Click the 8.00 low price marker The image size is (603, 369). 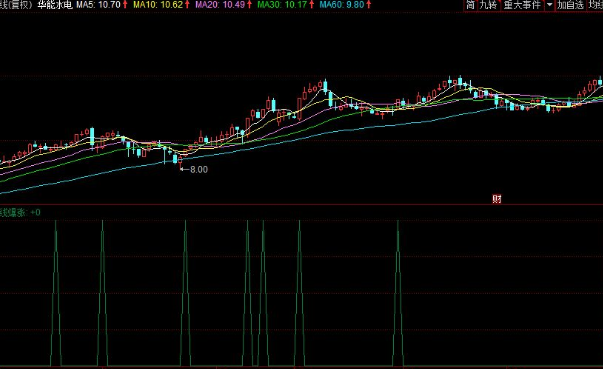[198, 170]
